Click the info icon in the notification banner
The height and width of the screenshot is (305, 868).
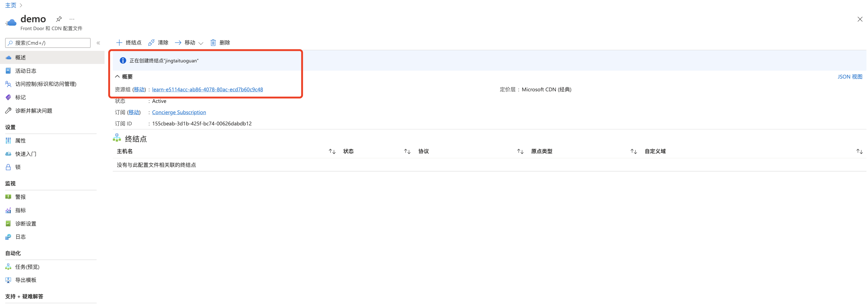click(123, 61)
